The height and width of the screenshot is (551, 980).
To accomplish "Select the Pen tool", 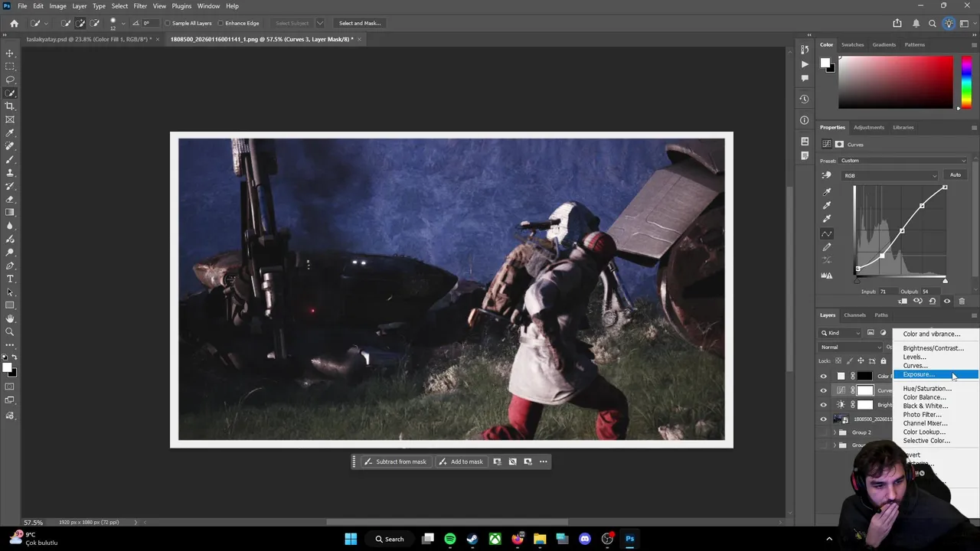I will point(10,266).
